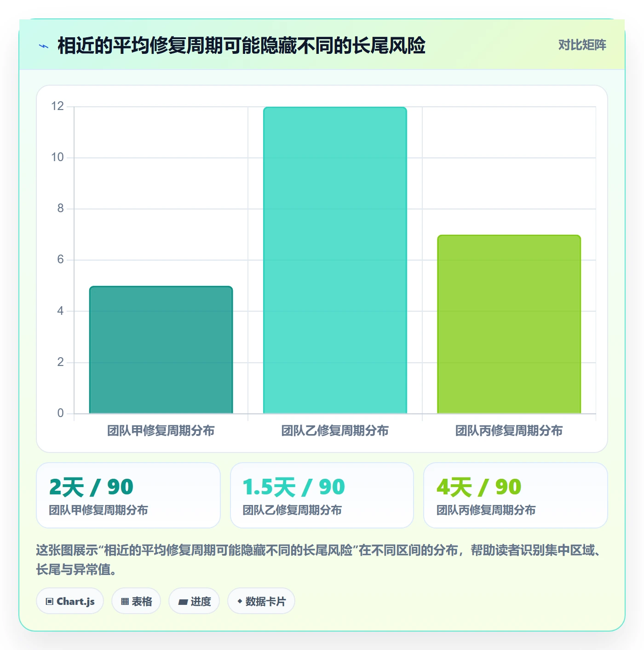Click the 数据卡片 tag chip

(x=261, y=601)
